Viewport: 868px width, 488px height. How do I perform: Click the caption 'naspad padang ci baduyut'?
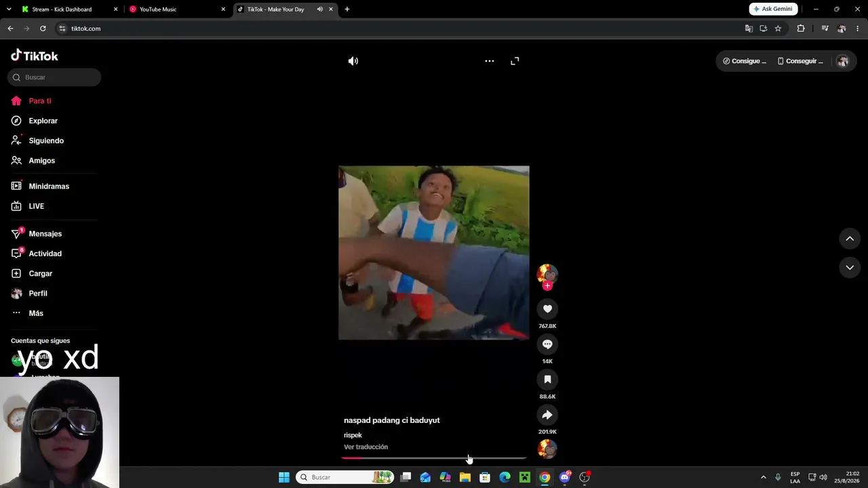pyautogui.click(x=392, y=420)
